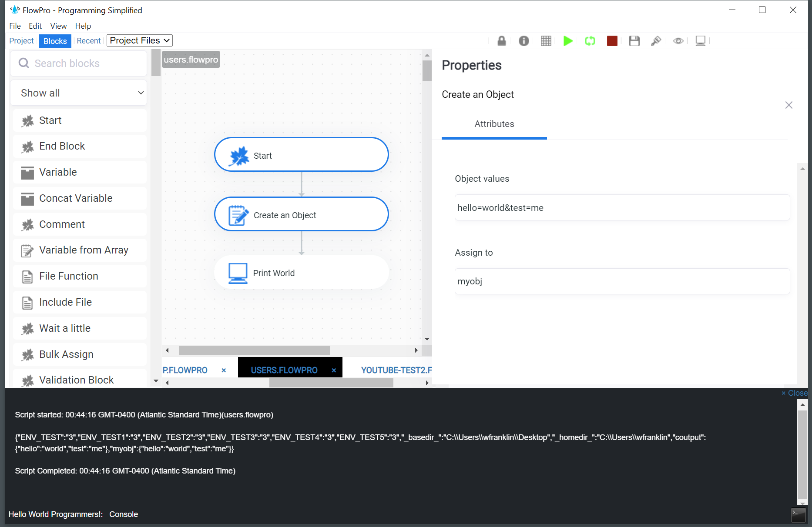This screenshot has width=812, height=527.
Task: Select Print World node on canvas
Action: 301,273
